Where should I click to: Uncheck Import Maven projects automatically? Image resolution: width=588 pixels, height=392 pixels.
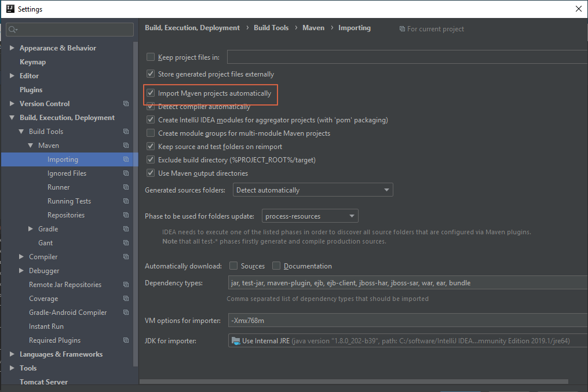point(151,93)
